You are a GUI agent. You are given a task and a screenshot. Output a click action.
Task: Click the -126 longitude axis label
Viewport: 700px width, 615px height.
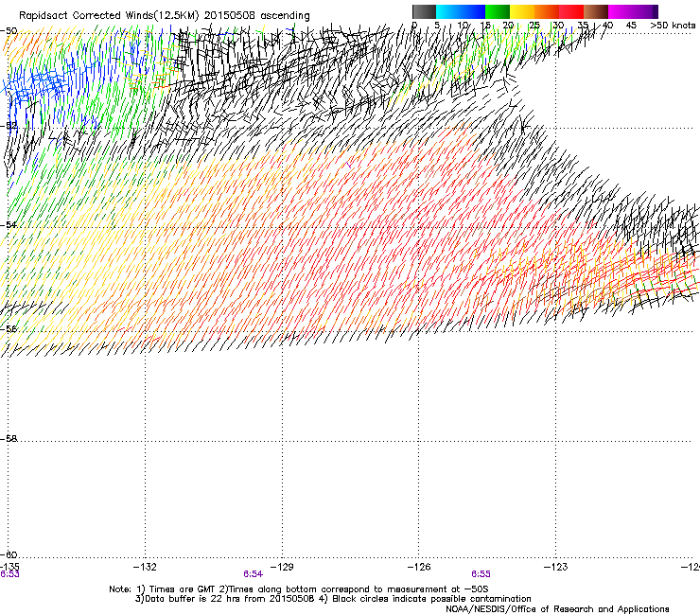[419, 567]
